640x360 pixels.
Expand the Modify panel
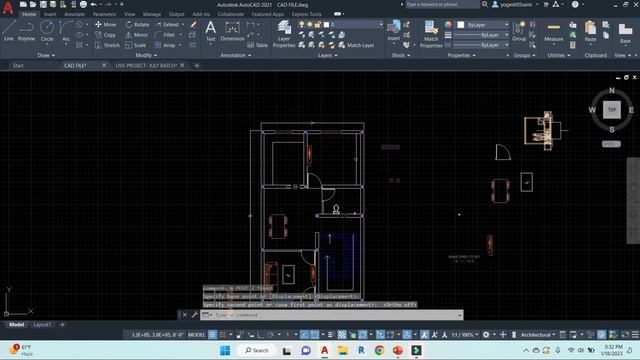pos(146,55)
